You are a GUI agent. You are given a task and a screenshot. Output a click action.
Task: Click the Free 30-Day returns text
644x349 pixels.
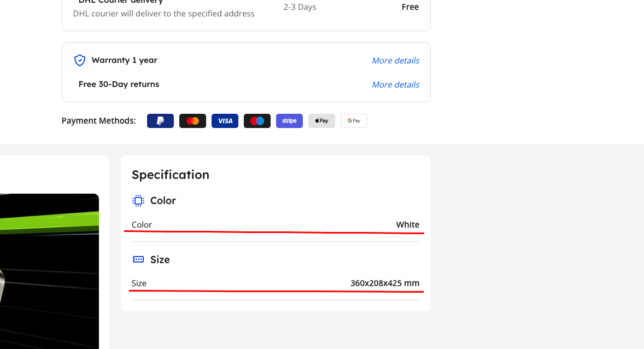pos(119,84)
